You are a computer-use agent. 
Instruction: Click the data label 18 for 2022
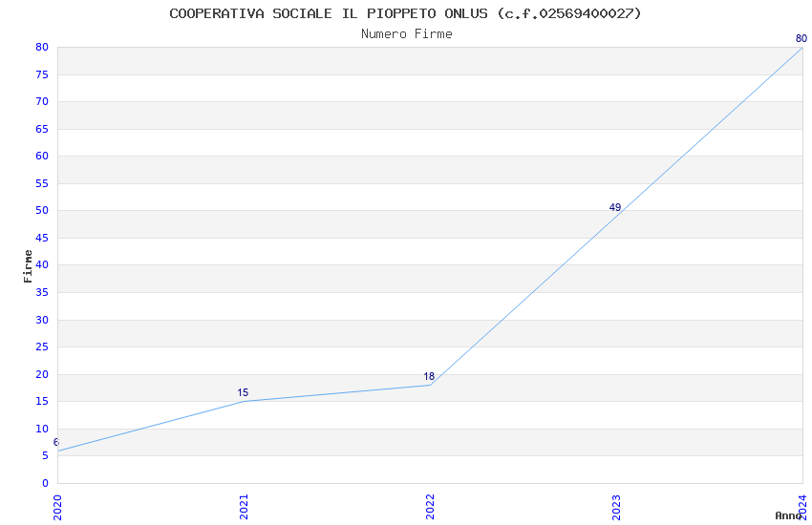coord(429,376)
